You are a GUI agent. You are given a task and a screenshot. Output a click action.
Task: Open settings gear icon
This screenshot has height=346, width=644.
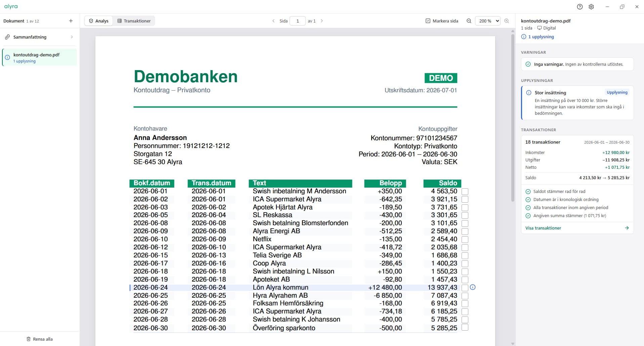pos(591,7)
